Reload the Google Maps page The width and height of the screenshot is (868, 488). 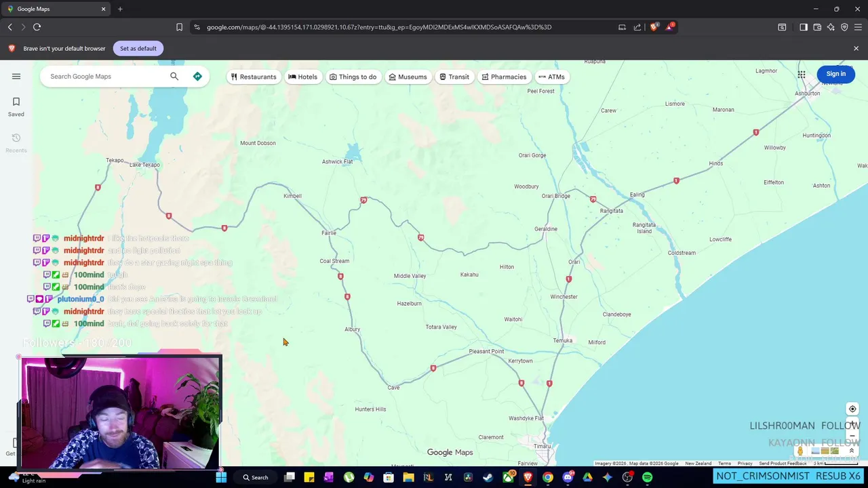point(37,27)
